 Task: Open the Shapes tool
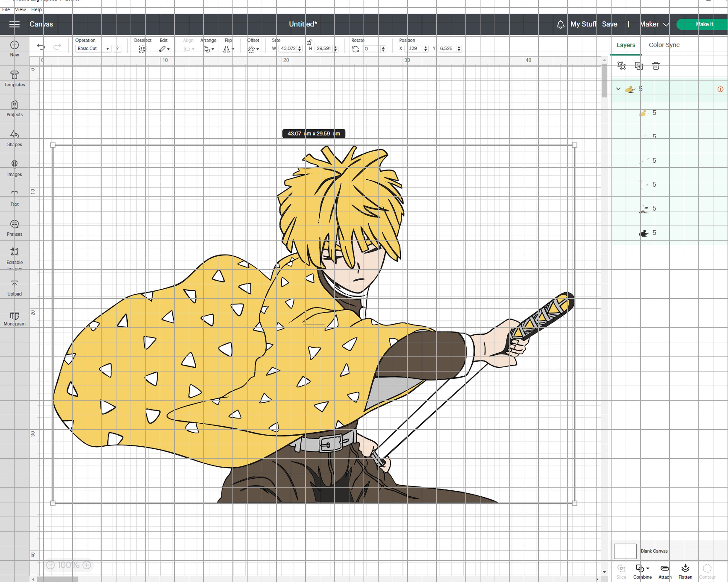tap(15, 138)
